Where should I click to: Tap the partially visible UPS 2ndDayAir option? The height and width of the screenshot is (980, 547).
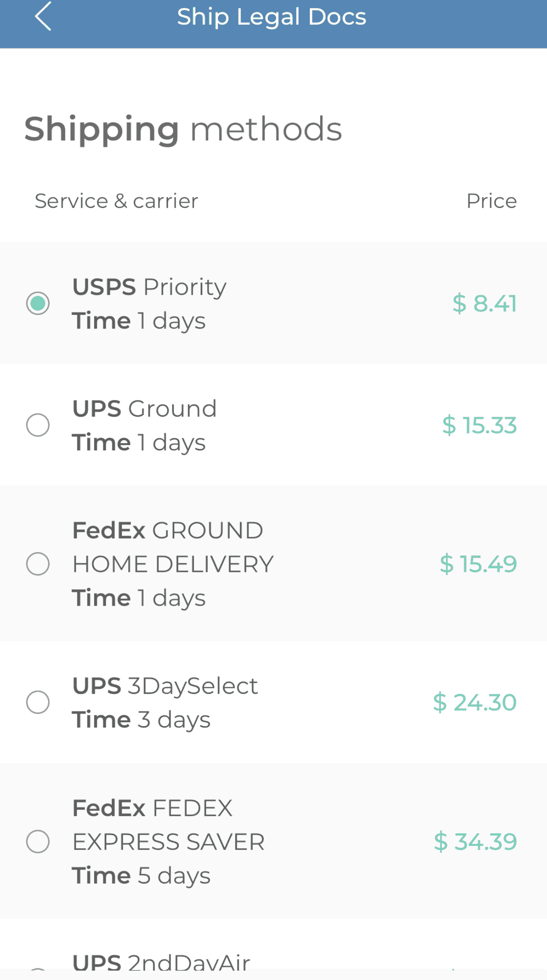[161, 962]
